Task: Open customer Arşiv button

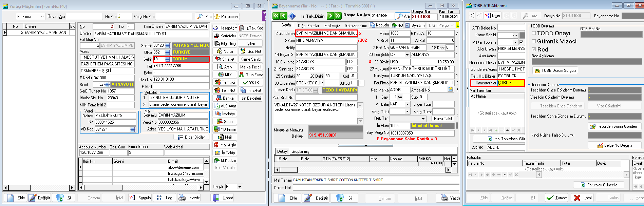Action: coord(225,67)
